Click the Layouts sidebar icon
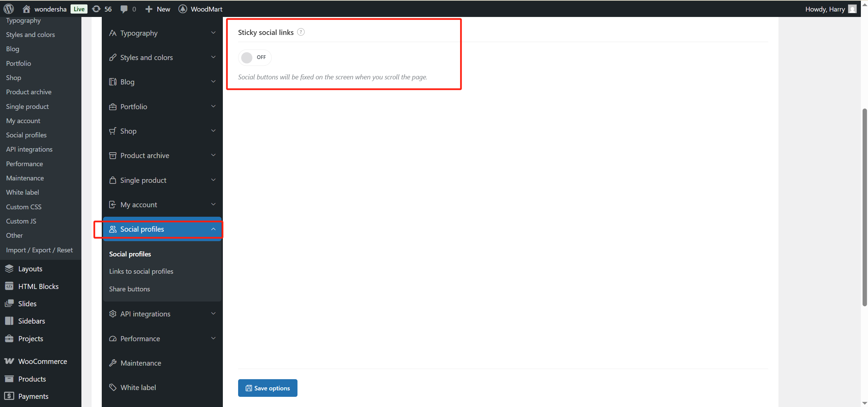The width and height of the screenshot is (868, 407). point(9,269)
